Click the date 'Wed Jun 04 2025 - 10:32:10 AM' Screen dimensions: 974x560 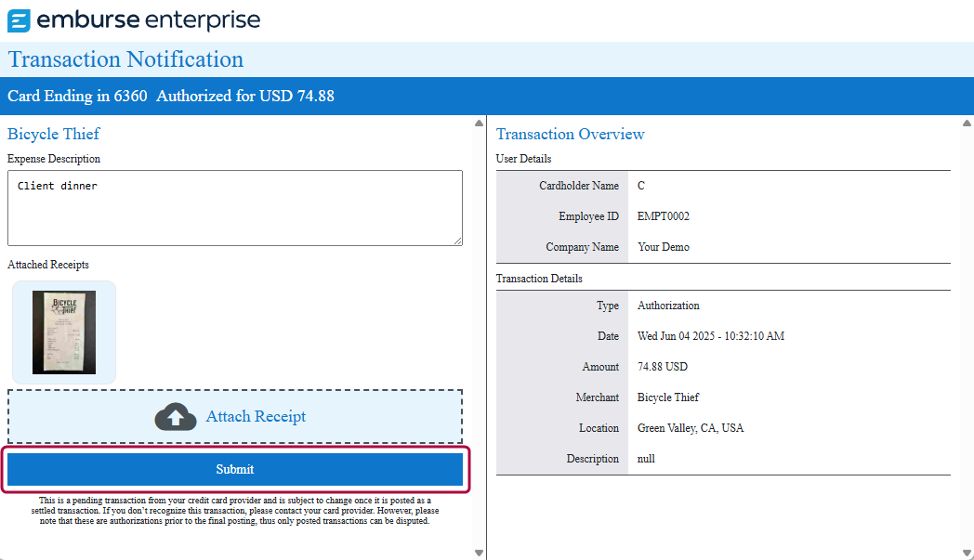point(711,336)
